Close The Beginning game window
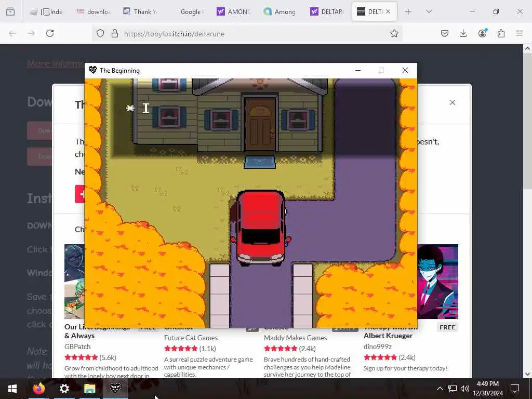 point(405,70)
